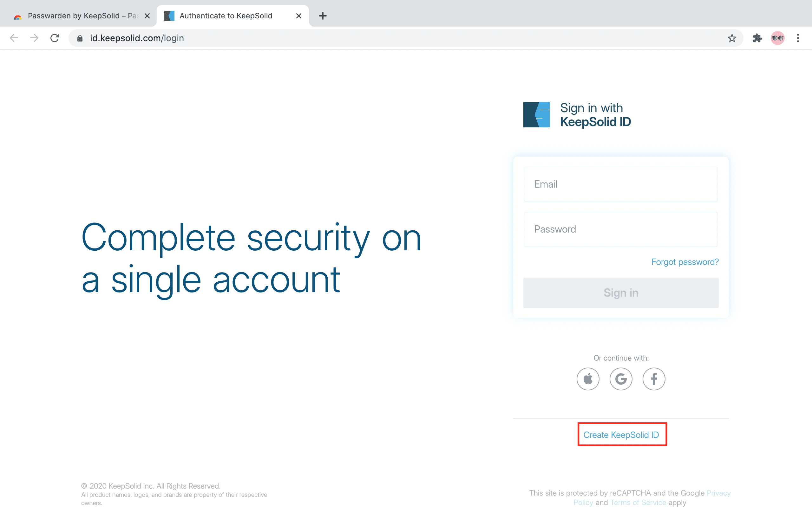Image resolution: width=812 pixels, height=507 pixels.
Task: View site info via lock icon
Action: (80, 38)
